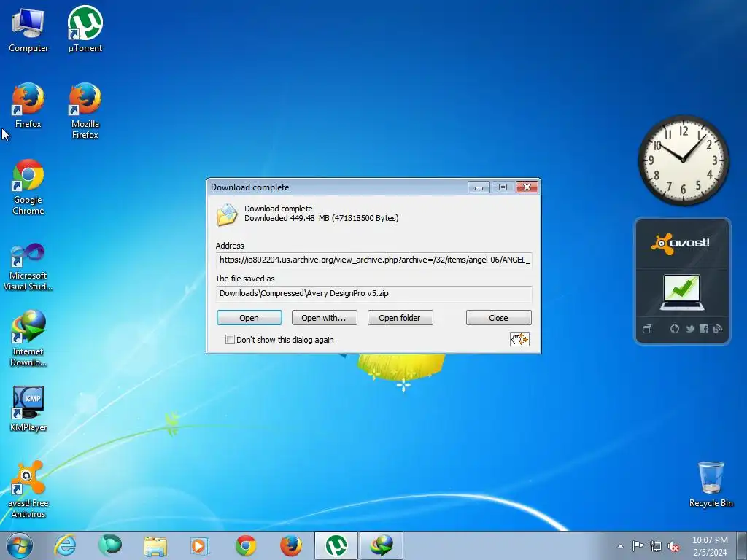Click the Open button

point(249,318)
